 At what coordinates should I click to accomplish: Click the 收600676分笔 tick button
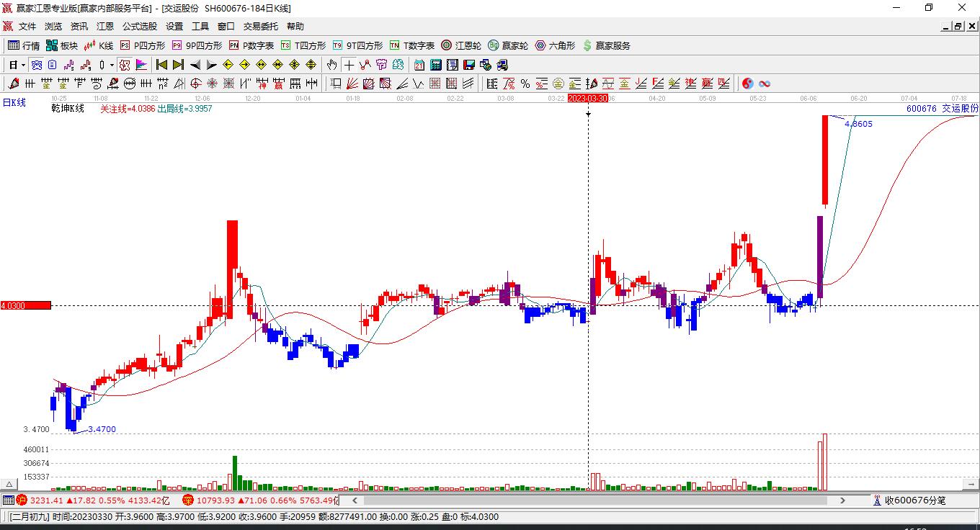tap(909, 500)
